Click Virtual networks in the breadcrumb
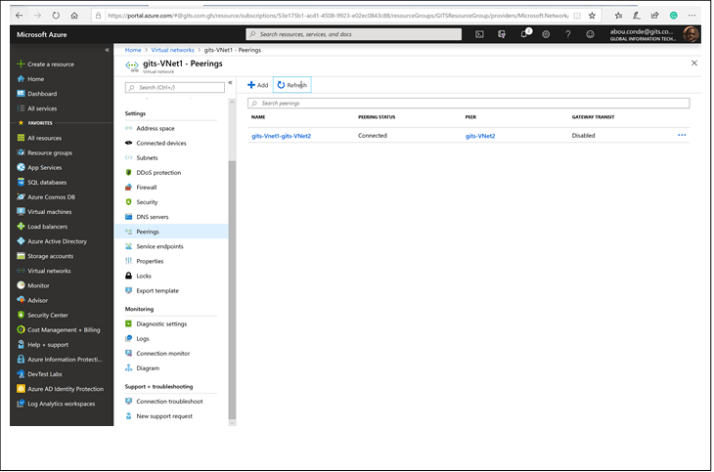 click(x=171, y=49)
